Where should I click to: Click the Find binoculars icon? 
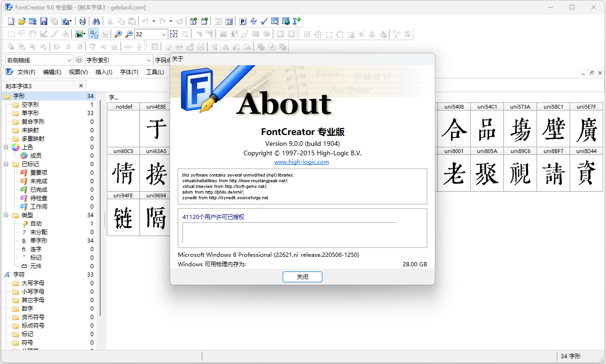point(96,21)
